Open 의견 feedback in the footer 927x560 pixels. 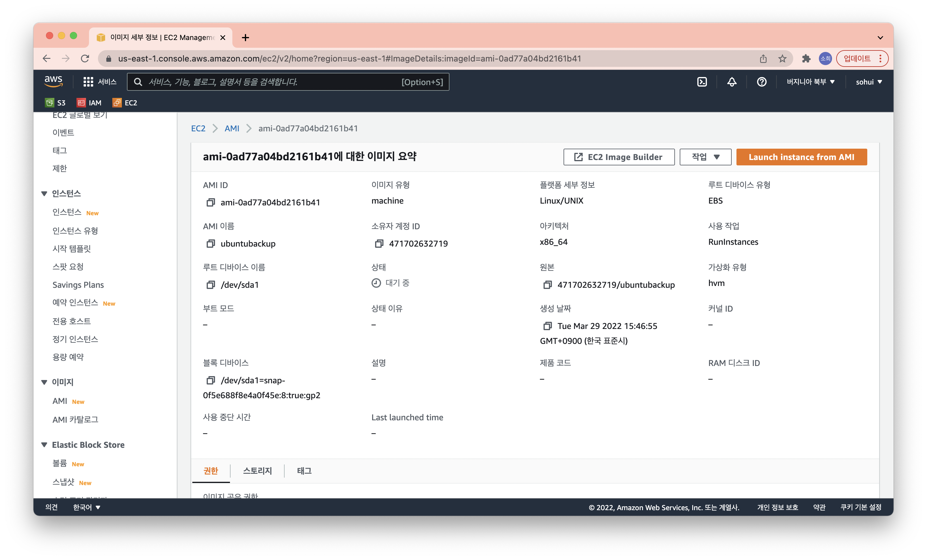pyautogui.click(x=51, y=507)
